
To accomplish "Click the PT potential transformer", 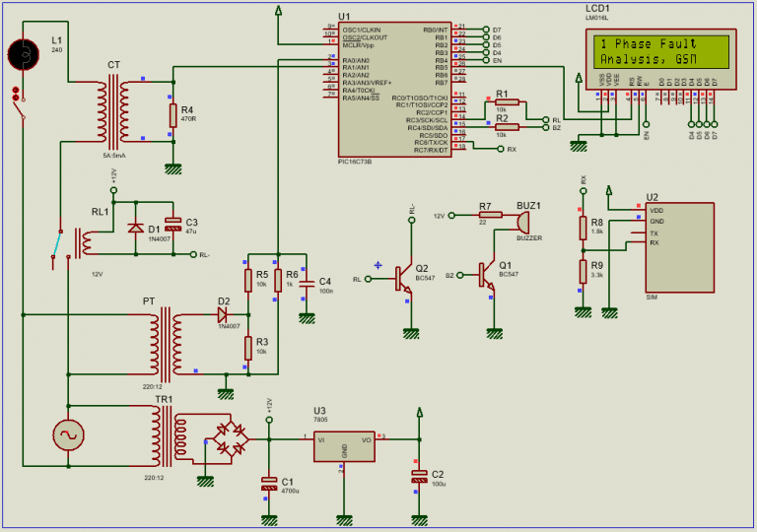I will 166,344.
